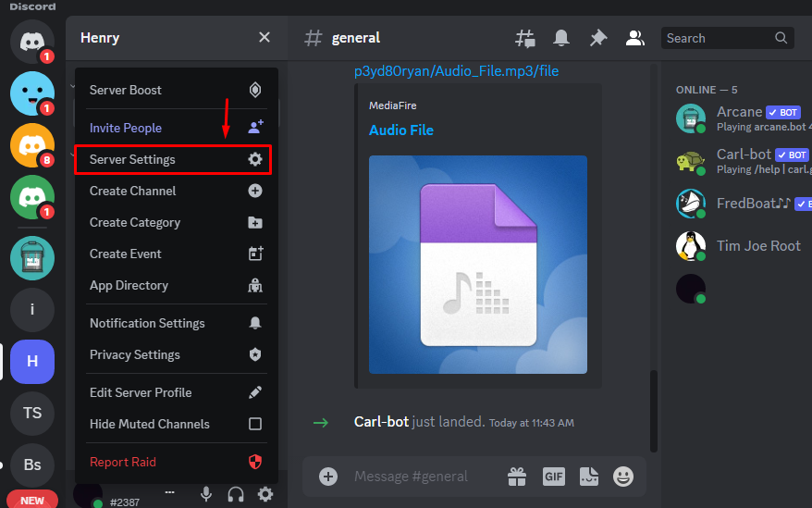This screenshot has width=812, height=508.
Task: Open the emoji picker
Action: click(x=623, y=477)
